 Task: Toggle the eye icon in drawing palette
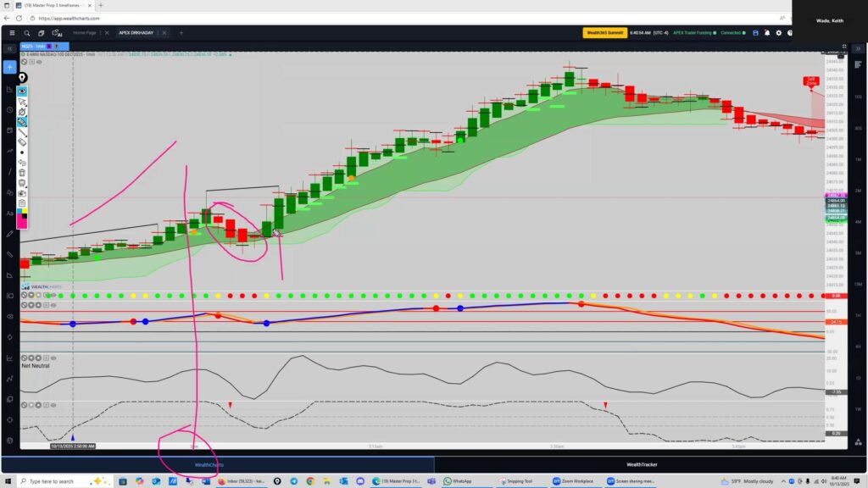click(22, 91)
